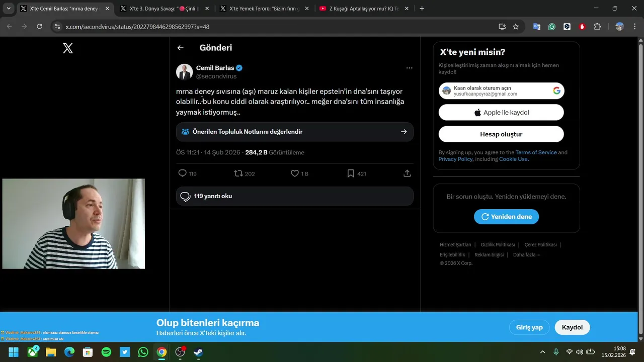Bookmark this page with the star icon
This screenshot has height=362, width=644.
tap(516, 27)
